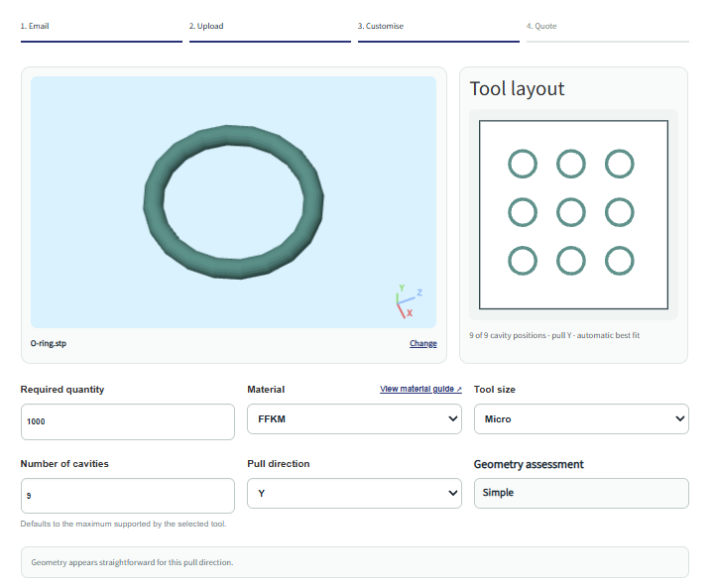Click the Tool size label
Screen dimensions: 715x588
494,390
